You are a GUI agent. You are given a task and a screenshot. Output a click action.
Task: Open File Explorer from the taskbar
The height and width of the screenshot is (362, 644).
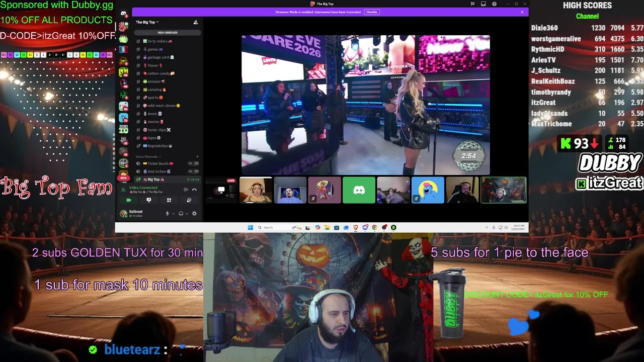coord(327,227)
